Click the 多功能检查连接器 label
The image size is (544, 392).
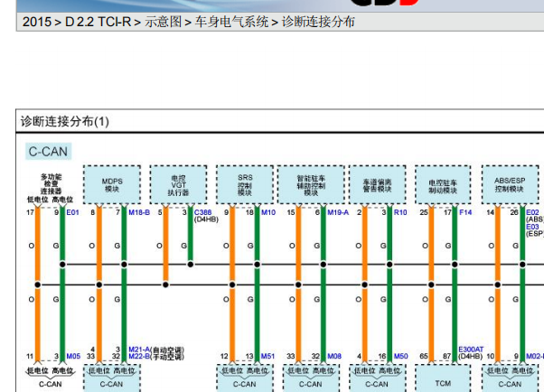point(51,184)
